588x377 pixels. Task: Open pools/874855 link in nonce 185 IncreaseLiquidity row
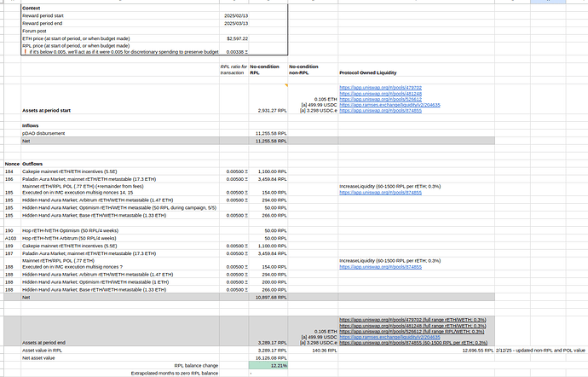click(x=380, y=192)
